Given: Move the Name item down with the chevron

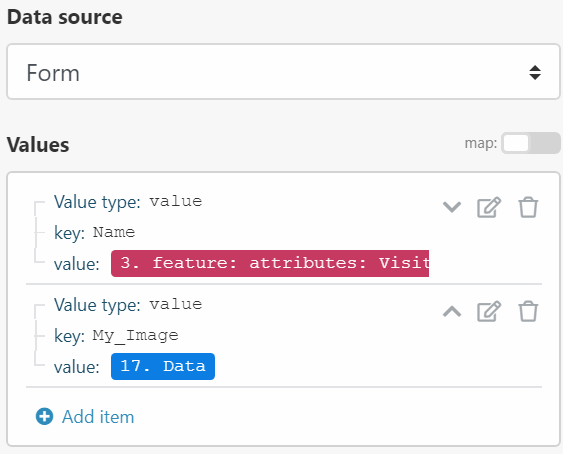Looking at the screenshot, I should click(x=452, y=207).
